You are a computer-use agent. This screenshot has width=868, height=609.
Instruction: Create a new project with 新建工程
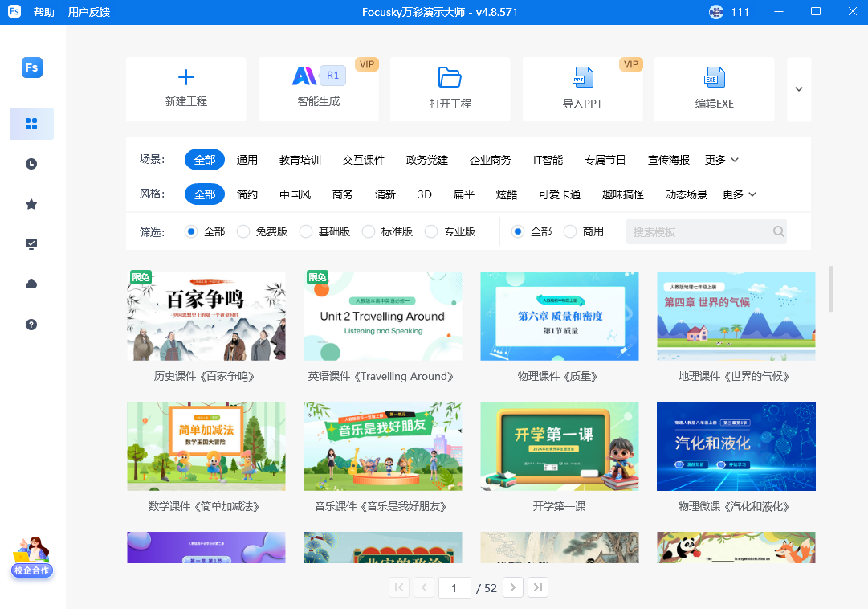point(185,88)
